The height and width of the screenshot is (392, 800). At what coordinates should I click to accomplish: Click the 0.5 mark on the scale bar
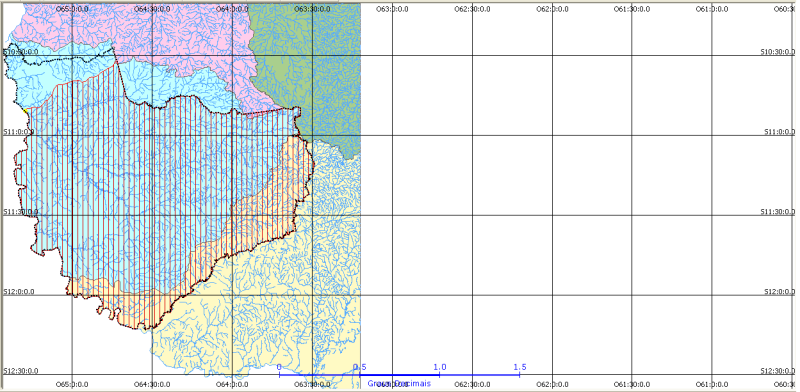[x=360, y=367]
